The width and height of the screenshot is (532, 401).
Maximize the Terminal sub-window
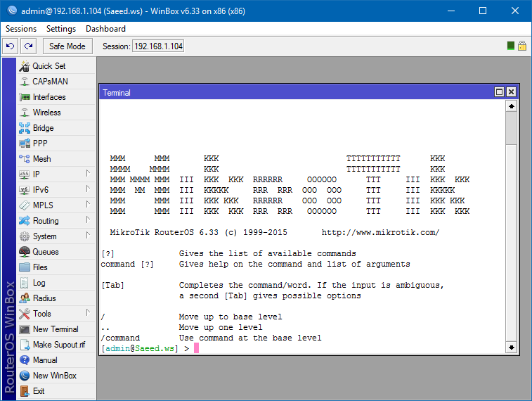point(499,92)
